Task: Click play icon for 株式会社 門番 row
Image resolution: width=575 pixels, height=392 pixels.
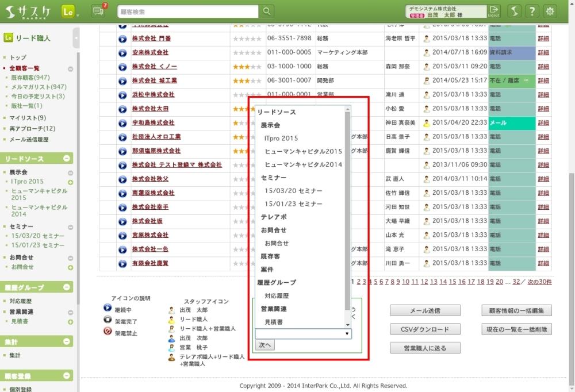Action: pyautogui.click(x=122, y=39)
